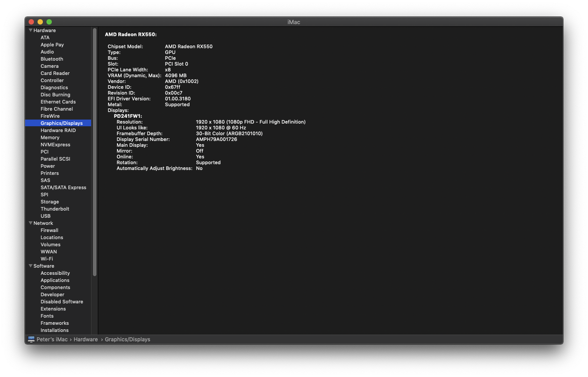Click Graphics/Displays in path bar
588x377 pixels.
[127, 339]
